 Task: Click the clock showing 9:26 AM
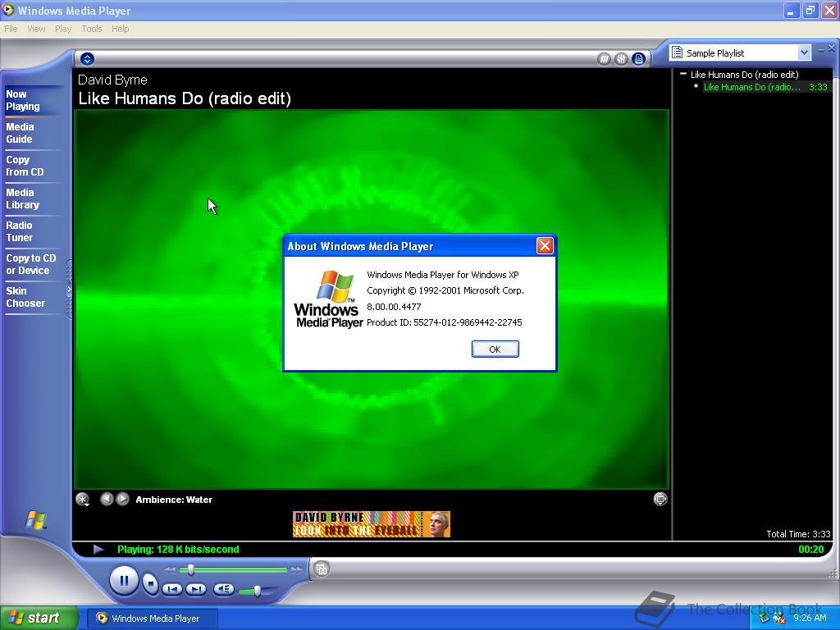coord(810,618)
